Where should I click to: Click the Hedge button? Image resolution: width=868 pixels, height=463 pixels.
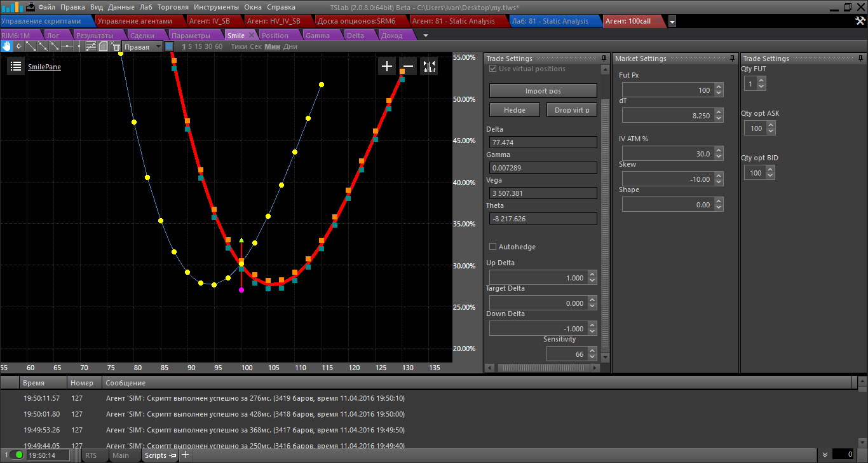click(x=514, y=110)
